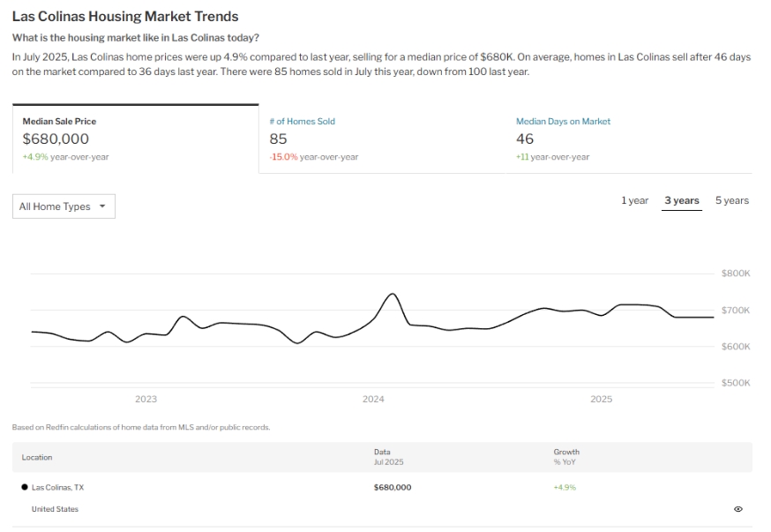
Task: Click the United States row label
Action: (x=55, y=509)
